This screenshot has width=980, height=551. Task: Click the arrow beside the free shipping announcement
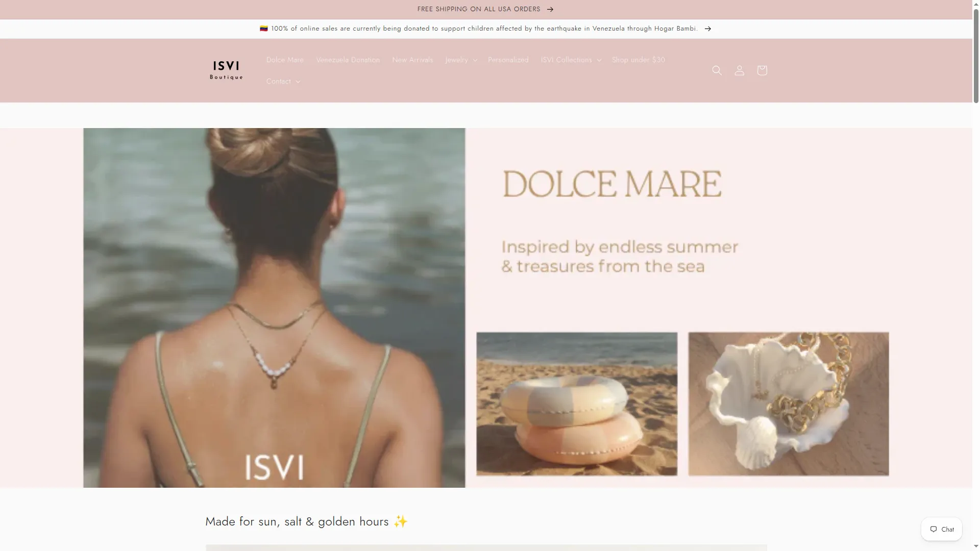(x=550, y=9)
